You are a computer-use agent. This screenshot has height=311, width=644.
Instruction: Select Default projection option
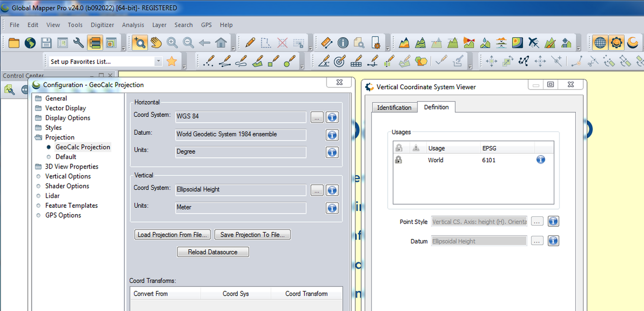click(66, 157)
